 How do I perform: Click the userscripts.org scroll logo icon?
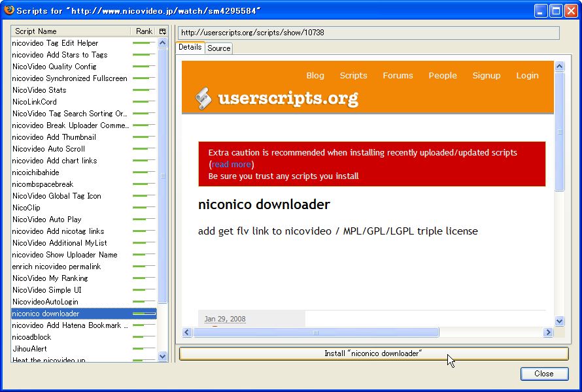(x=203, y=99)
